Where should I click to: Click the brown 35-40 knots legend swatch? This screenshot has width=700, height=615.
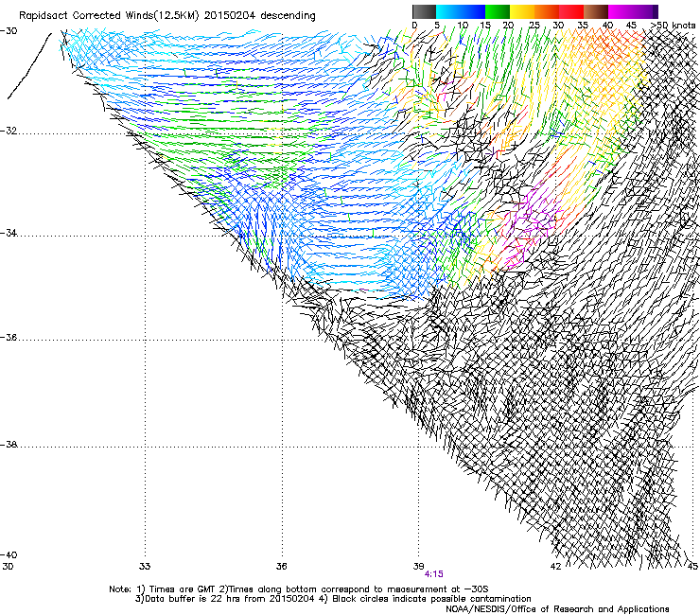[x=596, y=11]
